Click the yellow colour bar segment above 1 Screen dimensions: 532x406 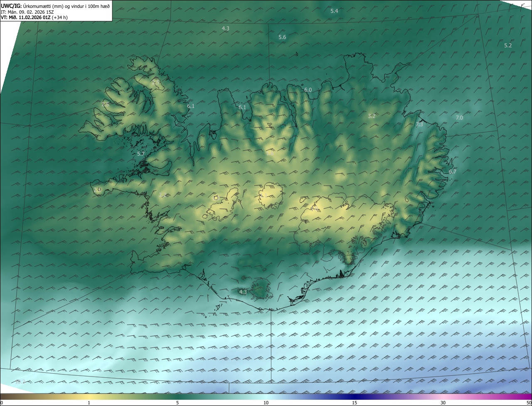click(89, 397)
